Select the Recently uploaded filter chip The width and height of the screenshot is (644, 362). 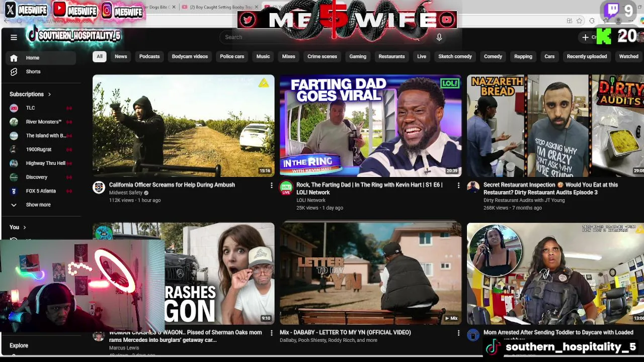click(587, 56)
